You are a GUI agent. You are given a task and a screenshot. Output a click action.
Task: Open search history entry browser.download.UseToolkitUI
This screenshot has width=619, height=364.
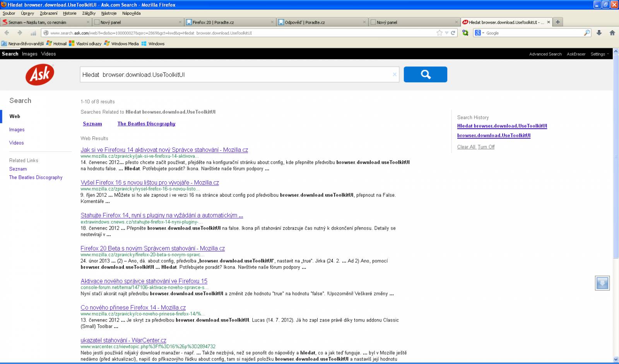click(494, 136)
